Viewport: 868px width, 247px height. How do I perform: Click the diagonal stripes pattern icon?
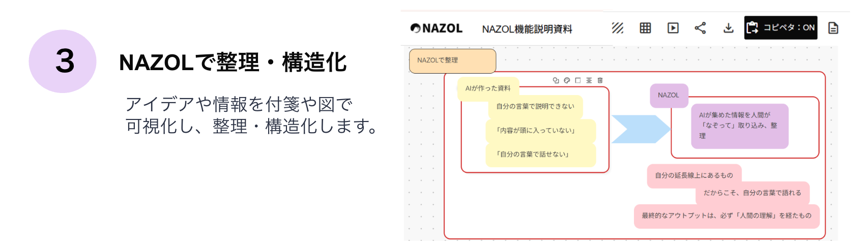tap(618, 28)
